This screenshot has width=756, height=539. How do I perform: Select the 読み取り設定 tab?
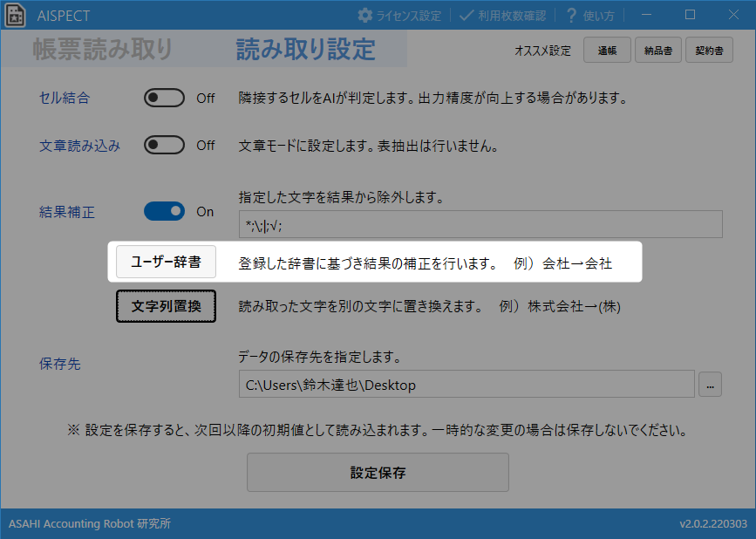pos(305,50)
